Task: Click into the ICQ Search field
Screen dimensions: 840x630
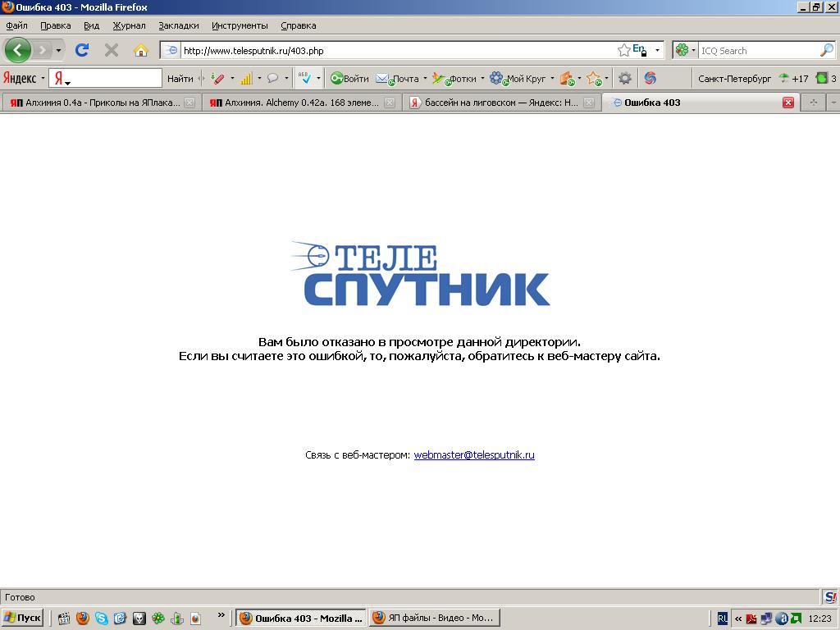Action: 760,51
